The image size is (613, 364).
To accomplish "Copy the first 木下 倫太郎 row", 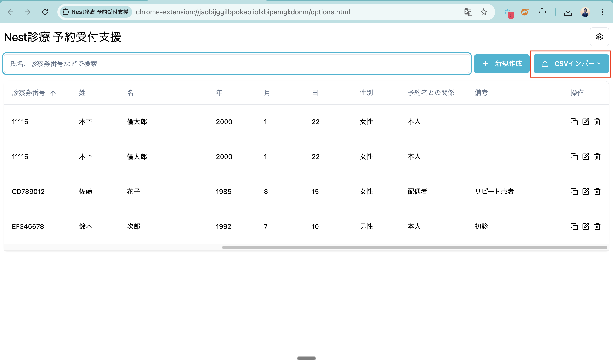I will click(x=574, y=122).
